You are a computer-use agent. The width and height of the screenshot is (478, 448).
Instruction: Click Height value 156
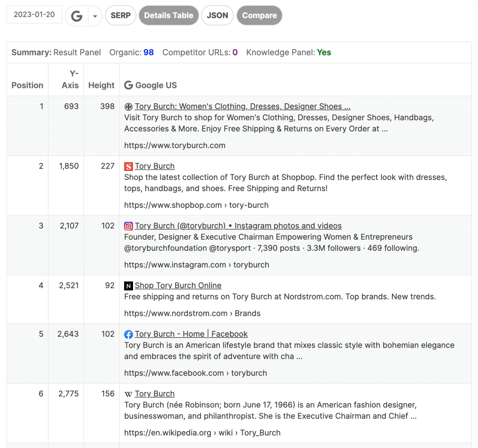coord(108,394)
